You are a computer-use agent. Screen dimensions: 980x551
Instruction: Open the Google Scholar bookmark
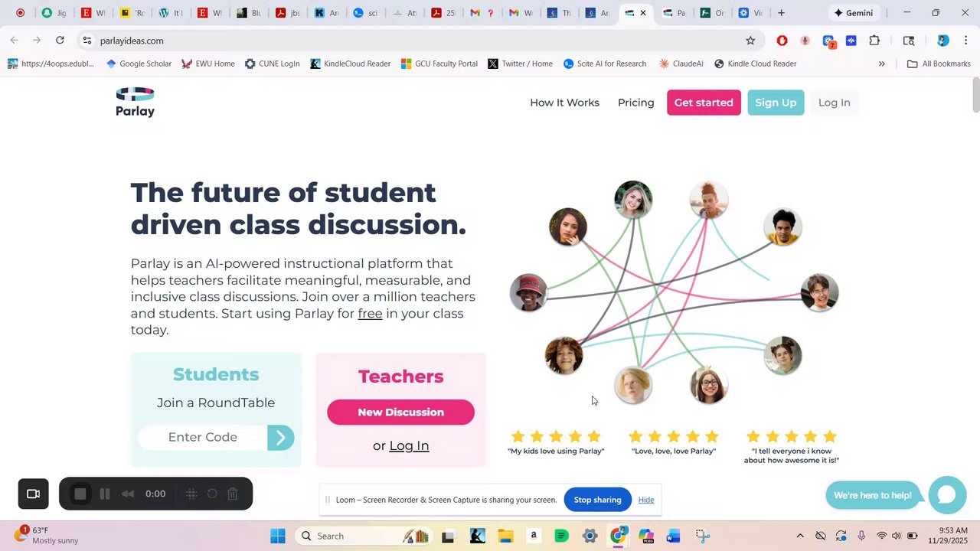pyautogui.click(x=139, y=64)
